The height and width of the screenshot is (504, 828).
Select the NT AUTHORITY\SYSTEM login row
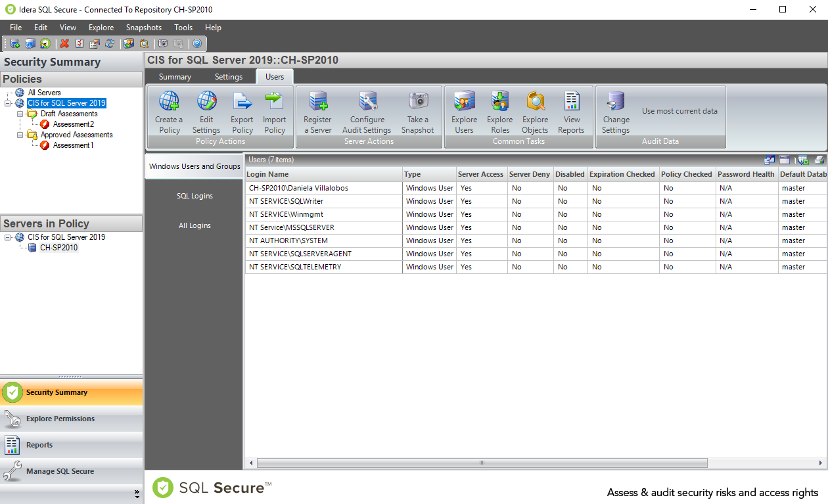tap(536, 241)
